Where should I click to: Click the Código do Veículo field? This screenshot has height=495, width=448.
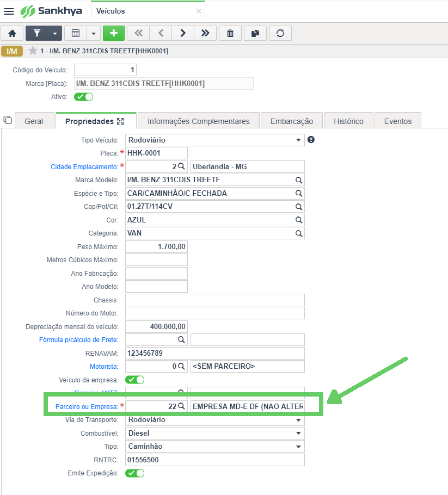[105, 70]
